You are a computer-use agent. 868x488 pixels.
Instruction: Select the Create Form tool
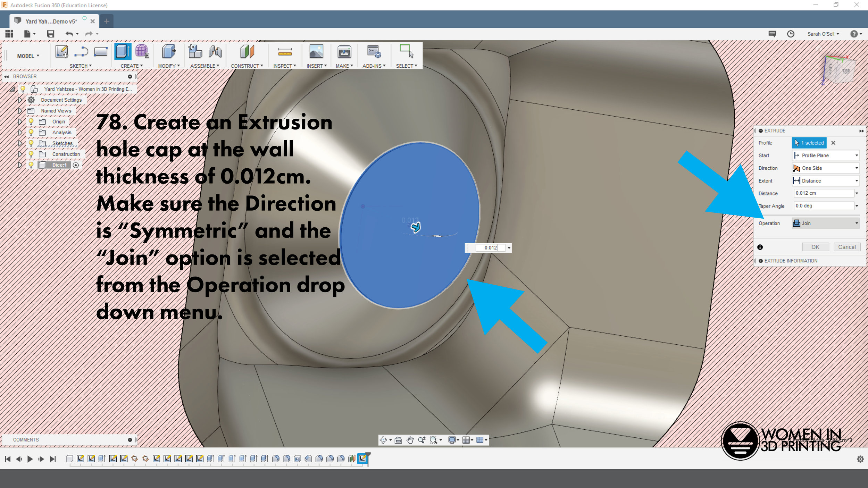point(142,51)
